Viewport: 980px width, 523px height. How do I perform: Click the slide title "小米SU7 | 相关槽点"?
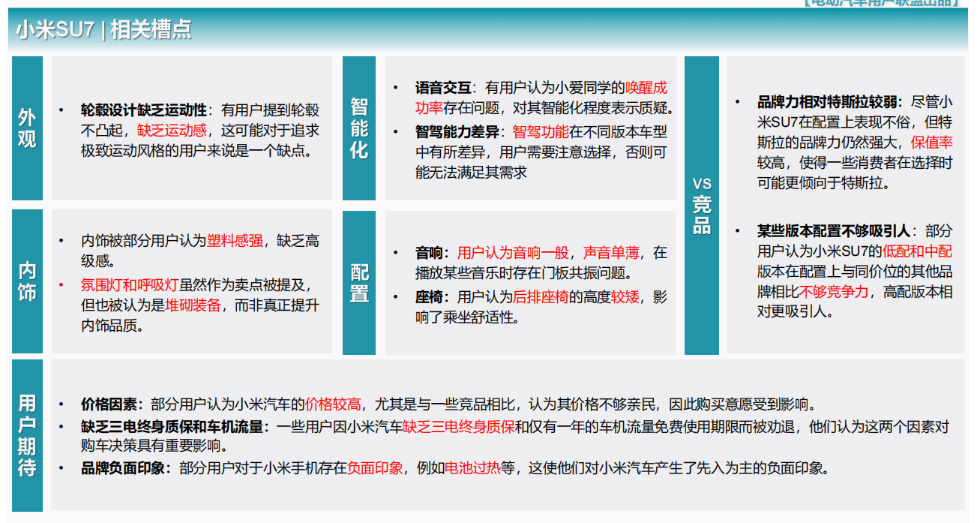(x=103, y=31)
